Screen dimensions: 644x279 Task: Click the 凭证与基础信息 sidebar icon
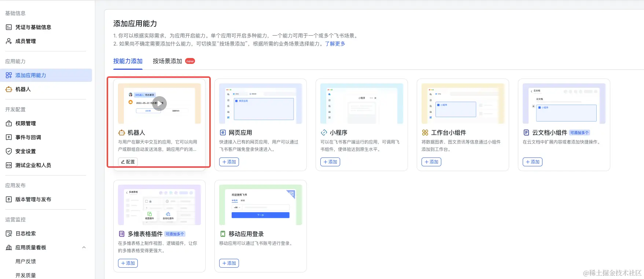(x=9, y=27)
